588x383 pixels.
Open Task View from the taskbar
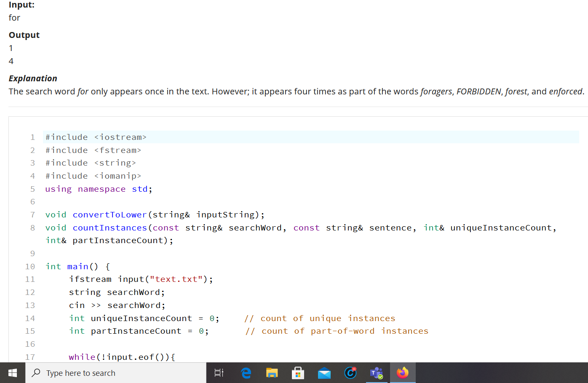[x=219, y=372]
